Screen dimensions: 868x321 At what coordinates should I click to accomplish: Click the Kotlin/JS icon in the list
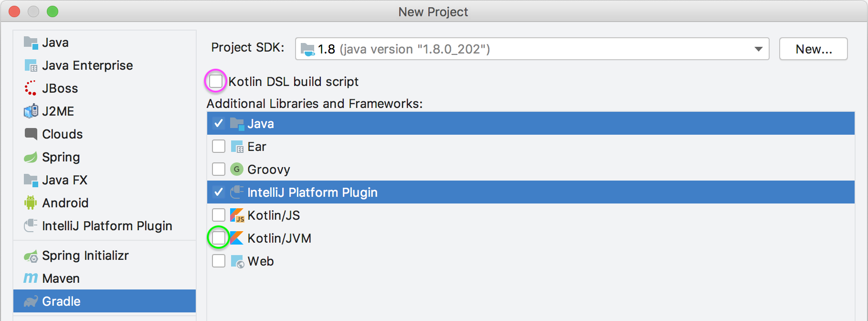pyautogui.click(x=237, y=215)
